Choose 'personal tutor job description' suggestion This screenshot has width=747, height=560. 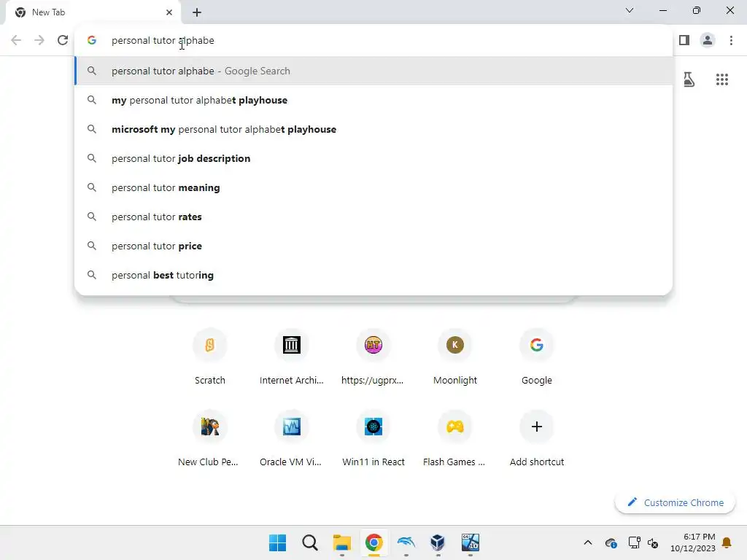point(373,158)
